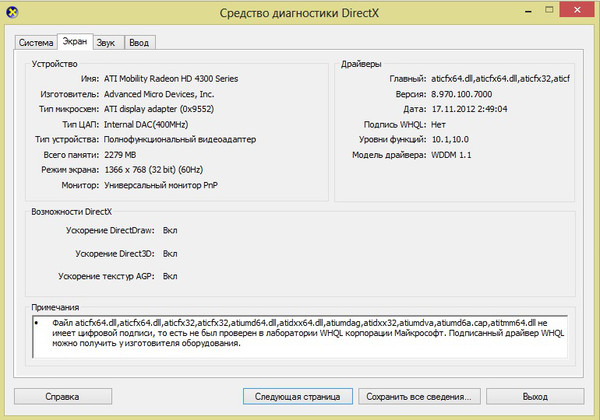Click the DirectX diagnostic icon in title bar

click(12, 12)
